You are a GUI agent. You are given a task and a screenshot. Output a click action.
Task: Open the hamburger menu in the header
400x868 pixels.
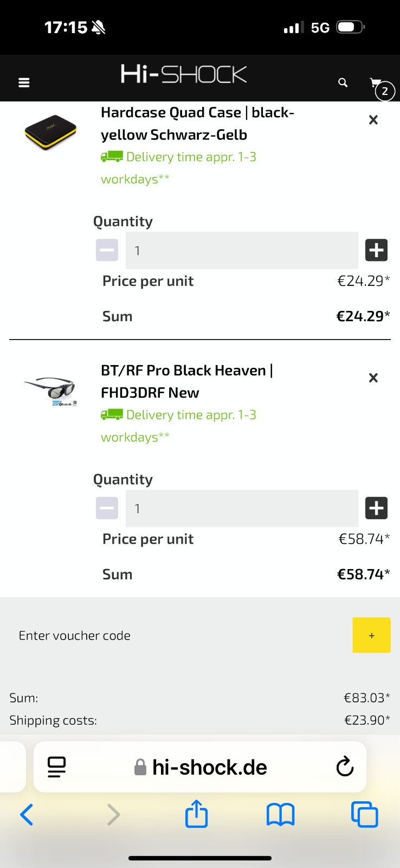(x=24, y=82)
